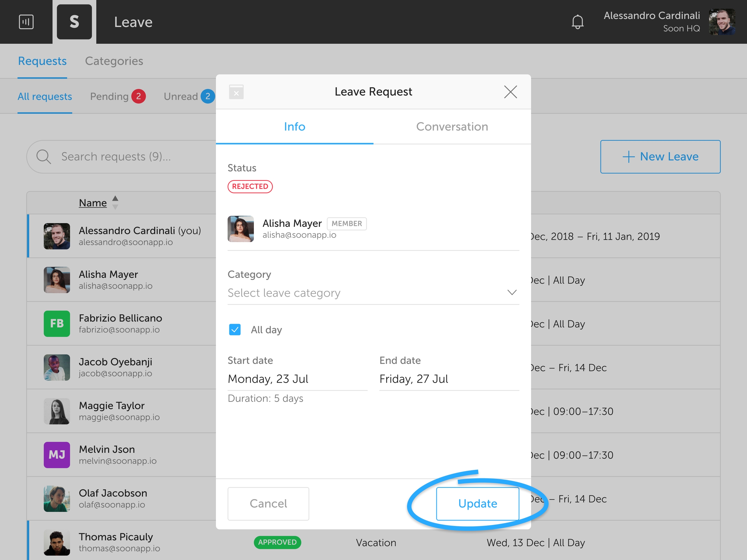Focus the Search requests input field
The height and width of the screenshot is (560, 747).
click(x=135, y=157)
